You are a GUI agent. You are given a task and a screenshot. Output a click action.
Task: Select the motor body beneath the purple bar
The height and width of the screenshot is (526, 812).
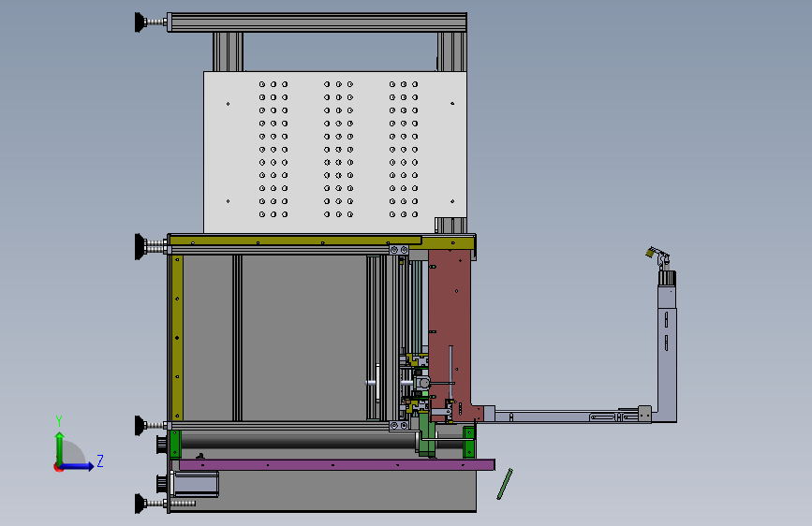[196, 484]
